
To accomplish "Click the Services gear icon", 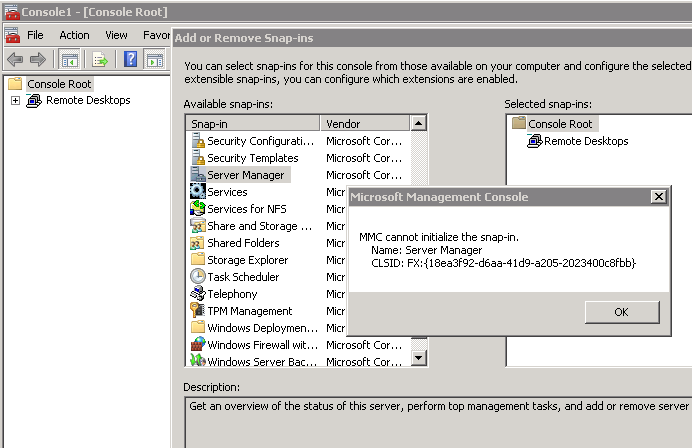I will (198, 191).
